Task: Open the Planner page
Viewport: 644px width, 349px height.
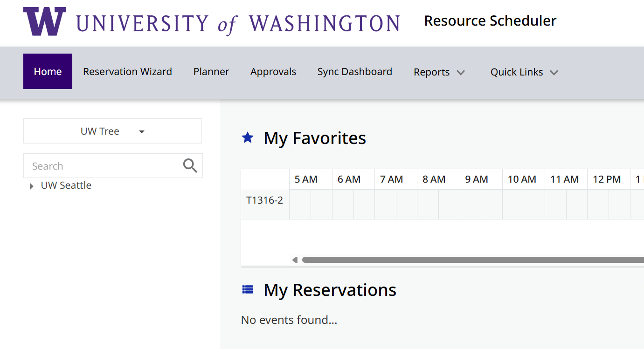Action: pos(211,71)
